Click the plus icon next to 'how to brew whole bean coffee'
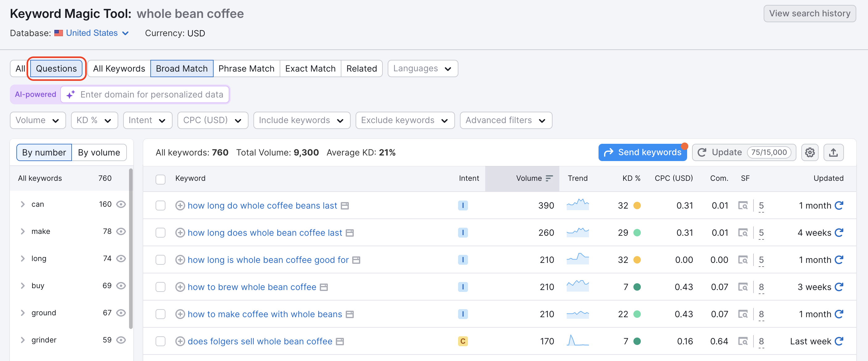This screenshot has width=868, height=361. tap(180, 287)
